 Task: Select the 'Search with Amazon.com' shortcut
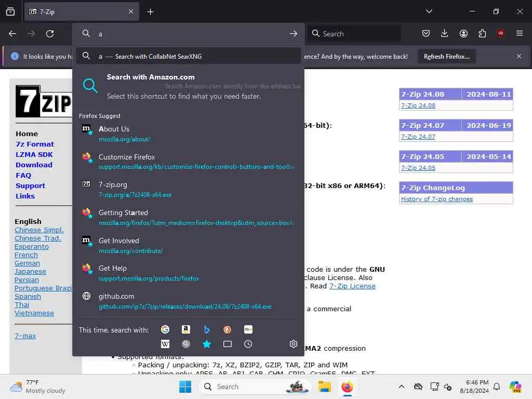point(188,86)
